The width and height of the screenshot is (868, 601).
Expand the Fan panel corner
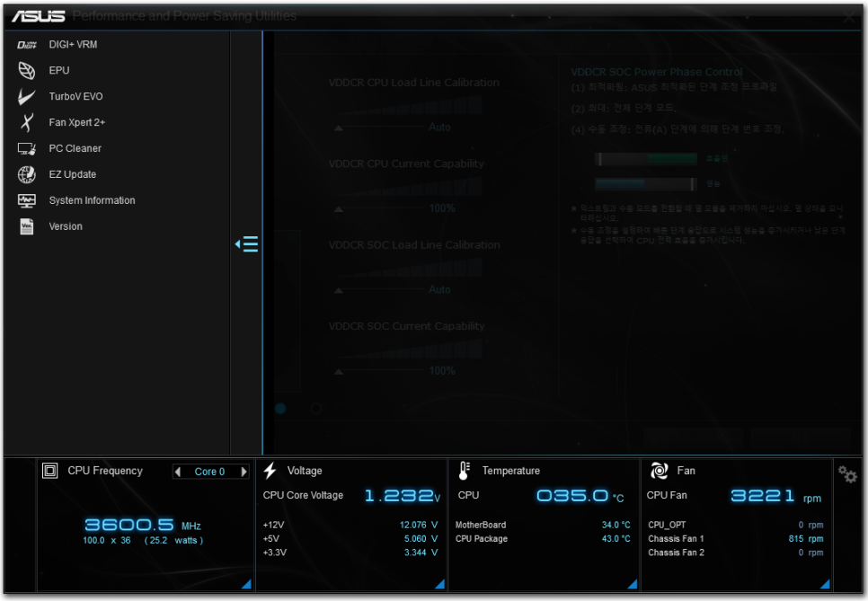[825, 584]
